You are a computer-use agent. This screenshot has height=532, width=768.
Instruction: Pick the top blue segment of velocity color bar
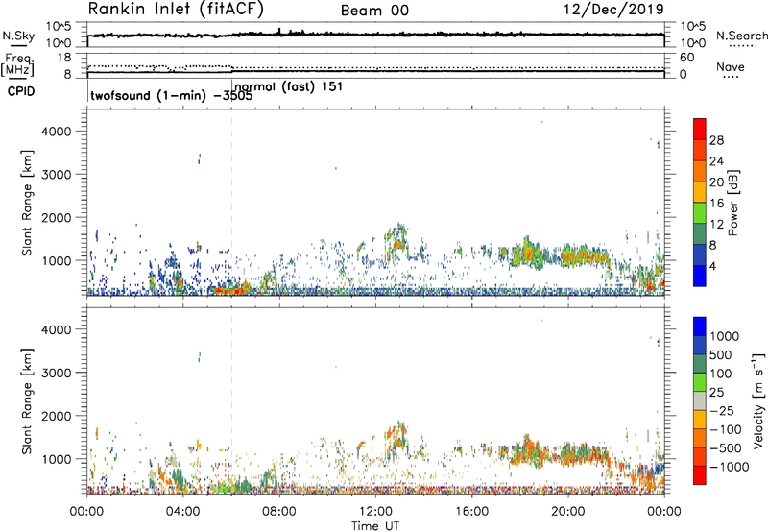(x=700, y=326)
